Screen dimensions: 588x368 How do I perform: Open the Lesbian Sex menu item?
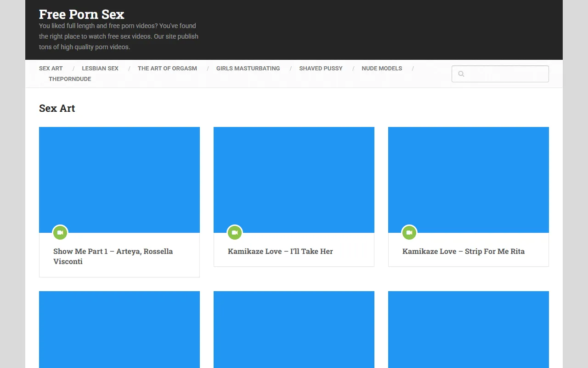[x=100, y=69]
